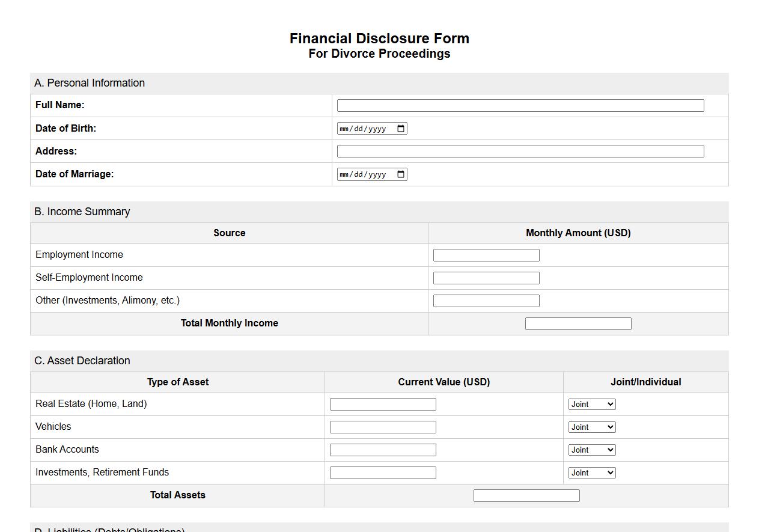Viewport: 759px width, 532px height.
Task: Click the Full Name input field
Action: (x=520, y=105)
